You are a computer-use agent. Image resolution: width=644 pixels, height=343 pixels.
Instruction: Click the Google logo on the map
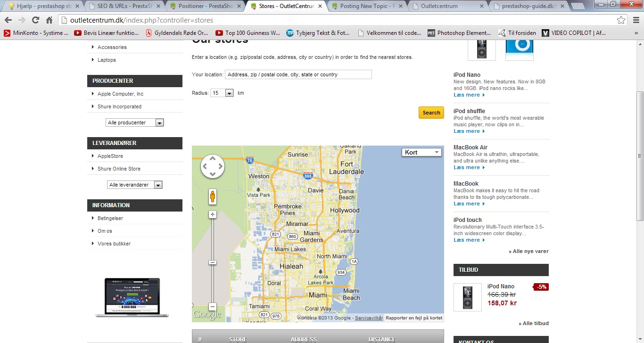pos(207,315)
